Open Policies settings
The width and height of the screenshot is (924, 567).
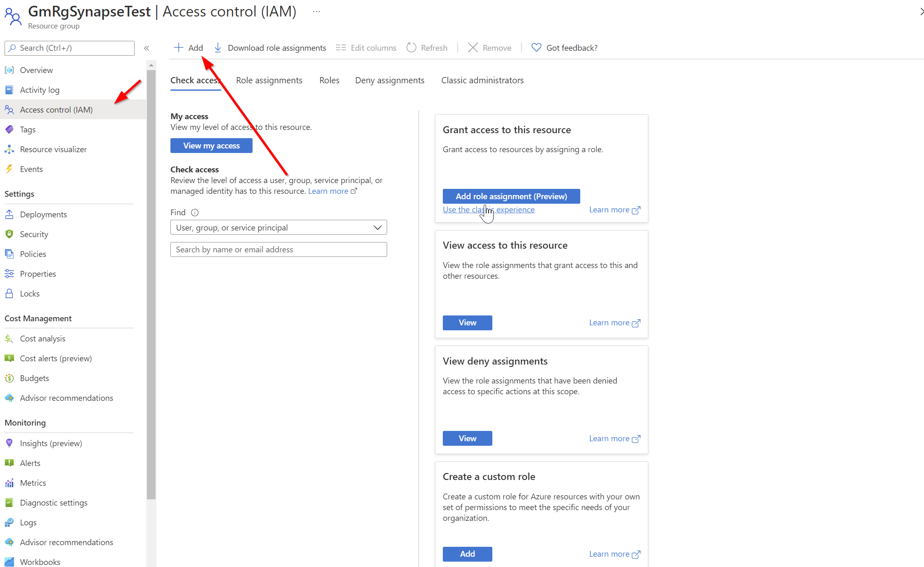73,254
